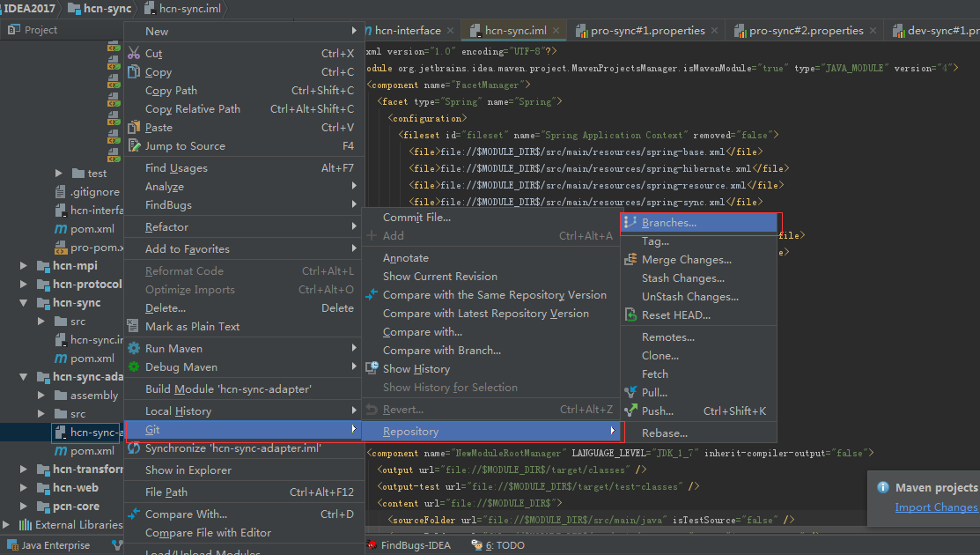Open the Repository submenu entry
Viewport: 980px width, 555px height.
click(492, 432)
